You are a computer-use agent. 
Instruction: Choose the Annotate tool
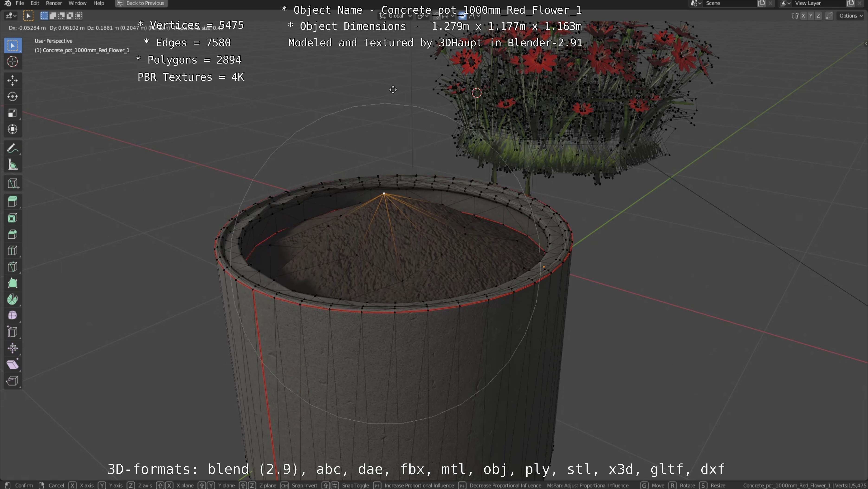[x=13, y=148]
